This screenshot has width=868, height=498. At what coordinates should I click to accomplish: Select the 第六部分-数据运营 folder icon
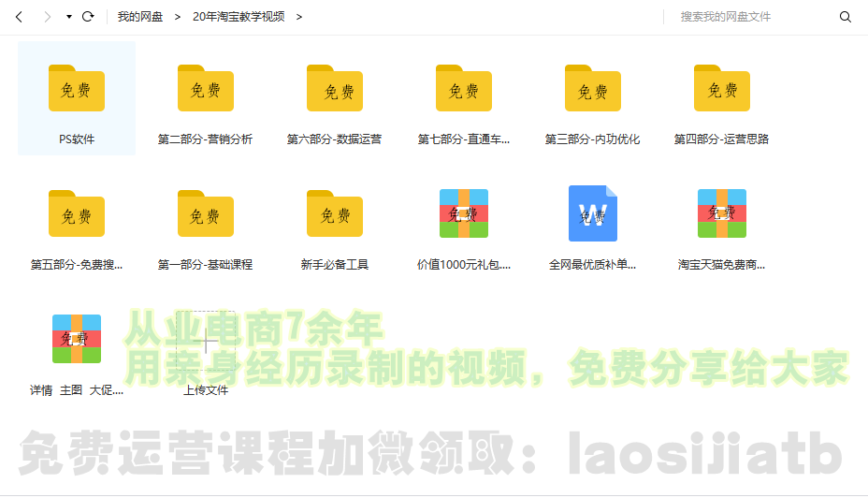pos(335,88)
